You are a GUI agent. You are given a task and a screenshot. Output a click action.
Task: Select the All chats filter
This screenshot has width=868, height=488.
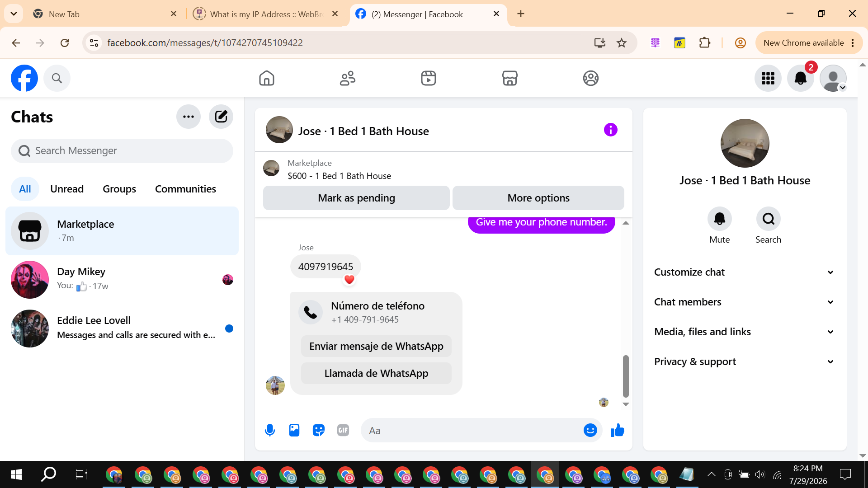(x=25, y=189)
